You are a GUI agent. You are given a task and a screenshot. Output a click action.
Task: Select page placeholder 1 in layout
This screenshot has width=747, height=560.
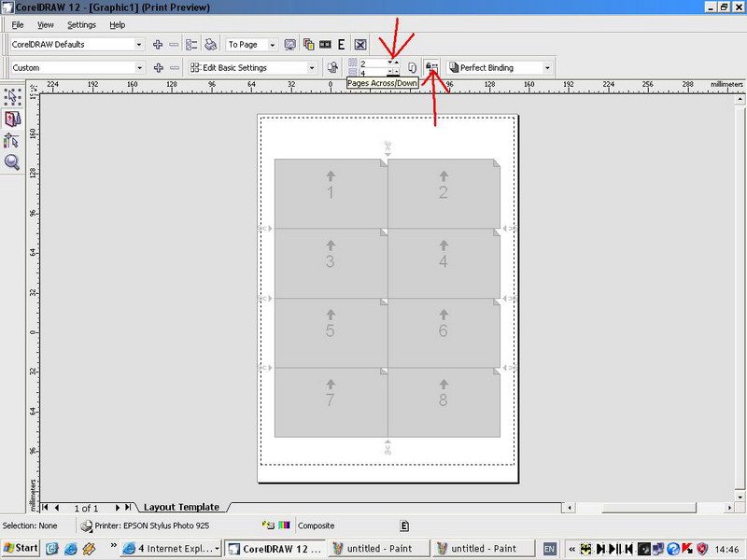pyautogui.click(x=331, y=193)
